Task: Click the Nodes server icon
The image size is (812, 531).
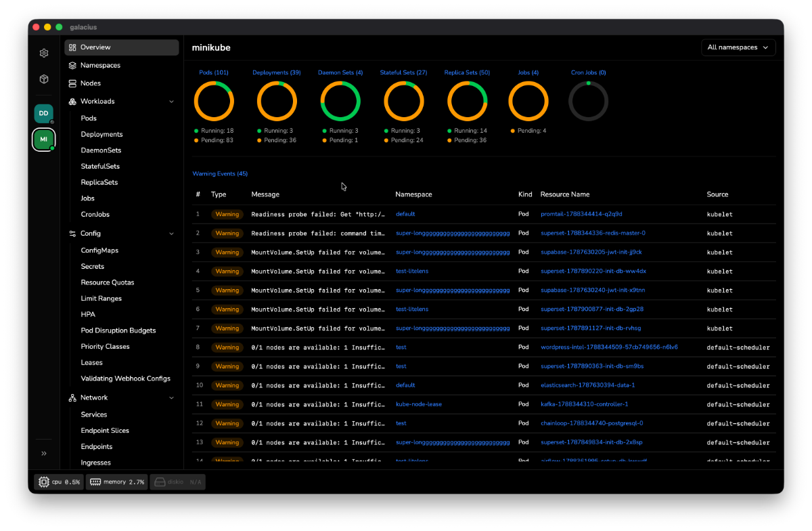Action: 72,83
